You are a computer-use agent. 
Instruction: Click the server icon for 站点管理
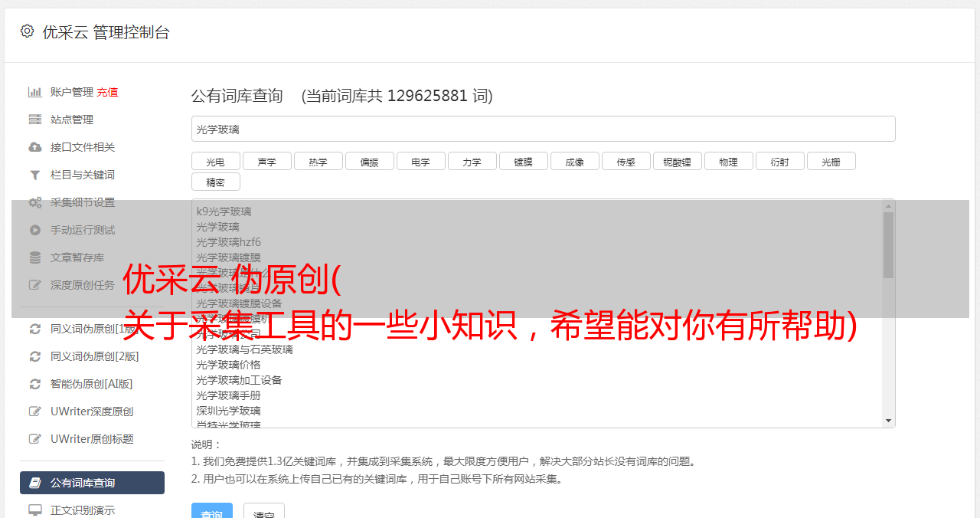pyautogui.click(x=35, y=120)
